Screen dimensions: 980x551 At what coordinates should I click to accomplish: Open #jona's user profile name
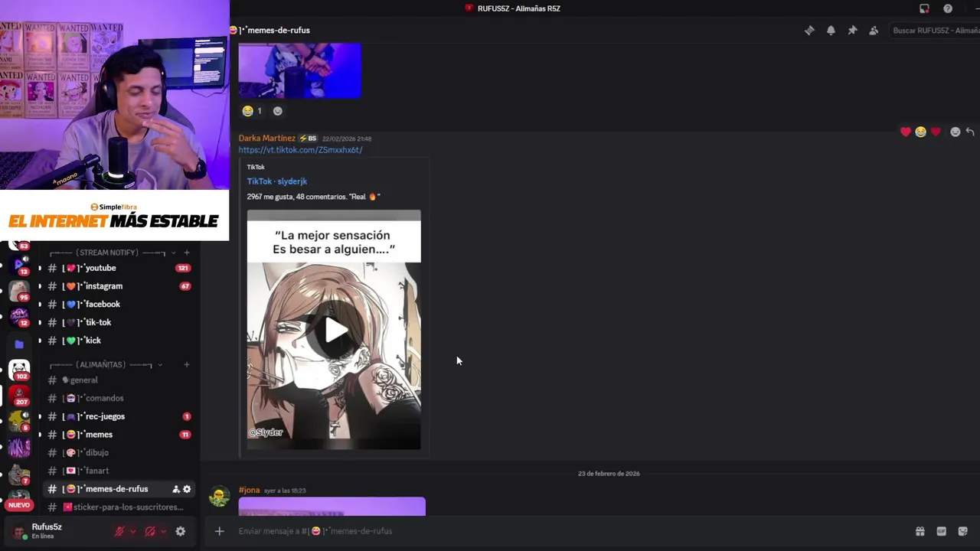[249, 490]
